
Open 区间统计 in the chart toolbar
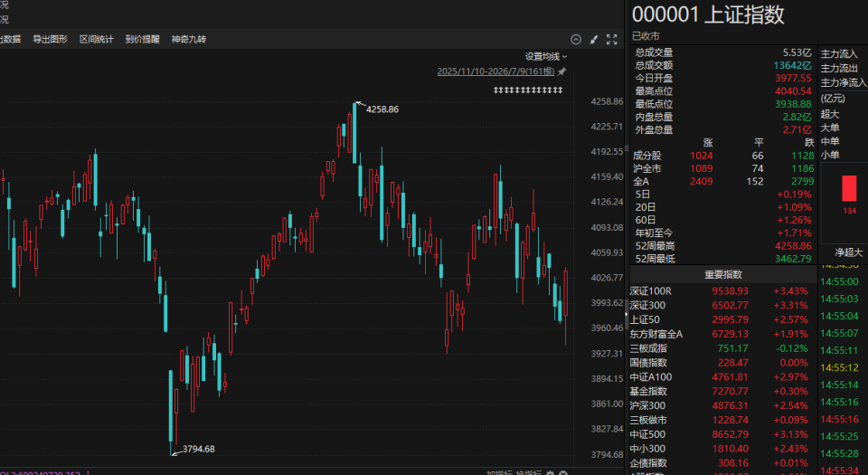[97, 39]
